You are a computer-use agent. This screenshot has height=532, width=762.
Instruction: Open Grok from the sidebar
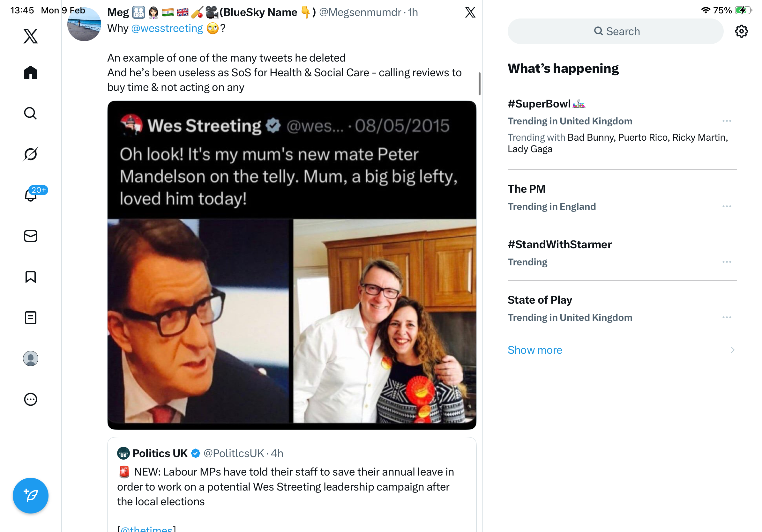[x=31, y=154]
